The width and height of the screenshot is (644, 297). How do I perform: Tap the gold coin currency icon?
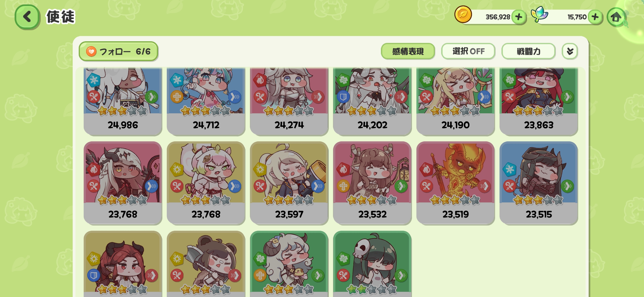coord(463,14)
